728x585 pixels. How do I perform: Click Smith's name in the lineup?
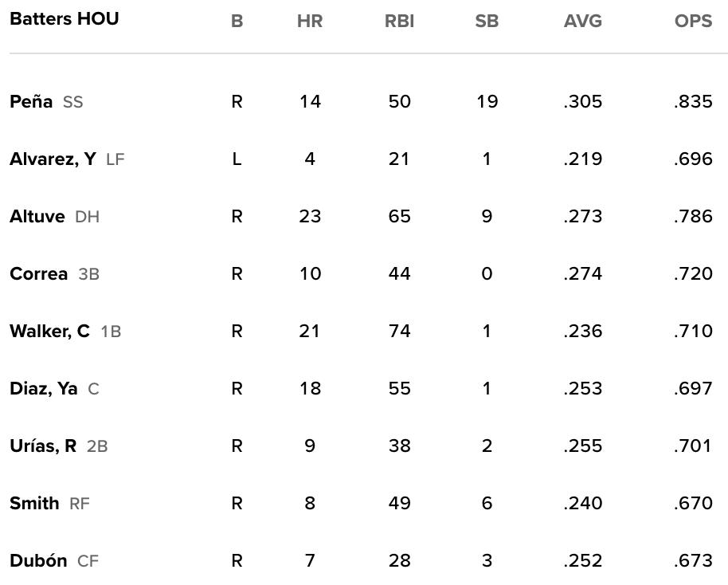coord(34,504)
